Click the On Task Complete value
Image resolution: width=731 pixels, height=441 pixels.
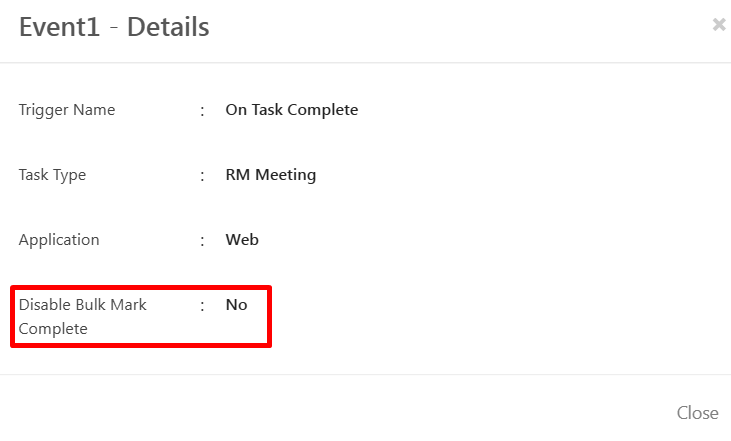click(x=291, y=110)
